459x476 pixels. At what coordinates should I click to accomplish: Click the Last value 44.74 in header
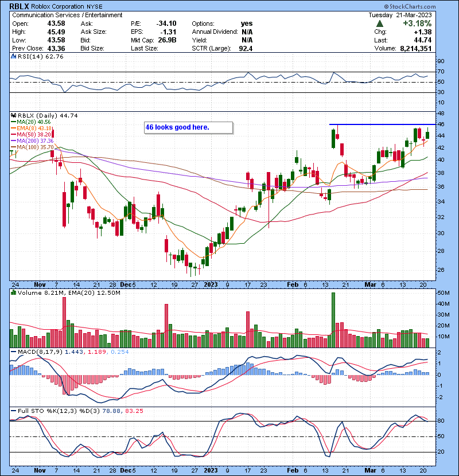(x=422, y=40)
